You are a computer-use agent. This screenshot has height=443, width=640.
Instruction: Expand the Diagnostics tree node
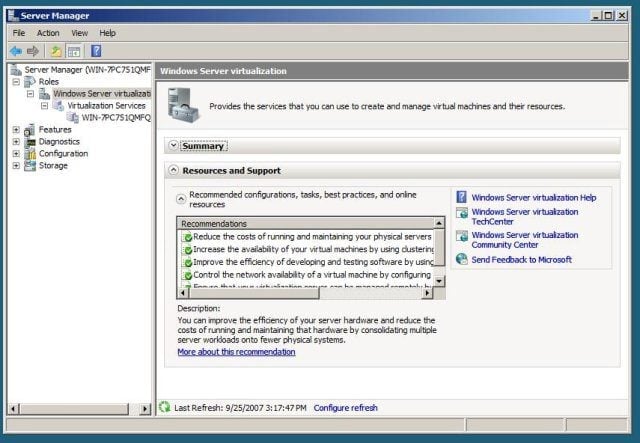pos(16,142)
